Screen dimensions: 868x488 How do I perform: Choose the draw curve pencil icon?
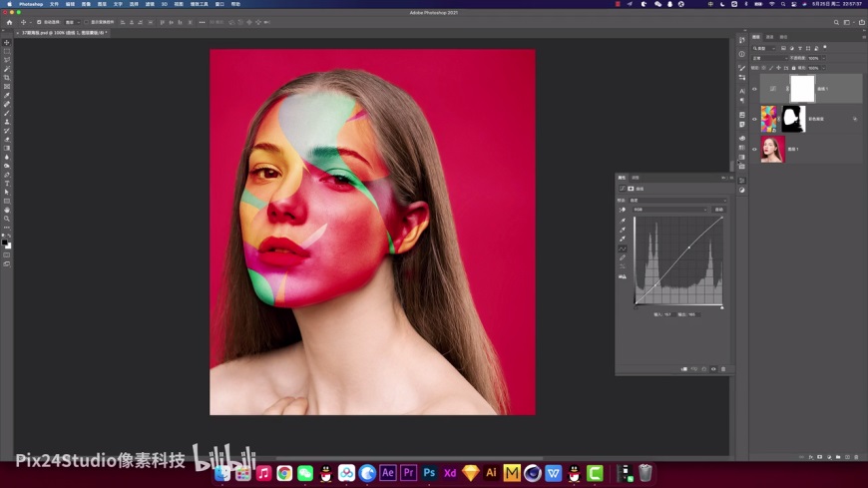point(623,257)
